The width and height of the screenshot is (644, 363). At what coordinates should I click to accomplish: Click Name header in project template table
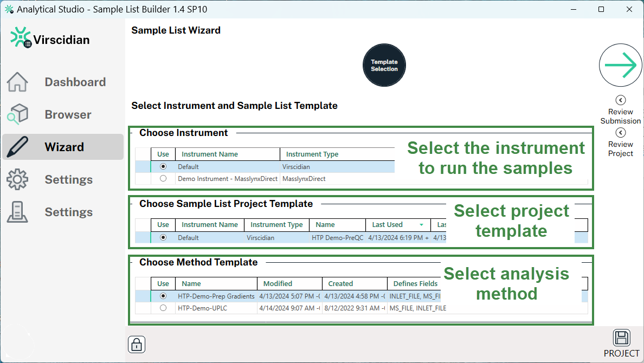(x=337, y=225)
